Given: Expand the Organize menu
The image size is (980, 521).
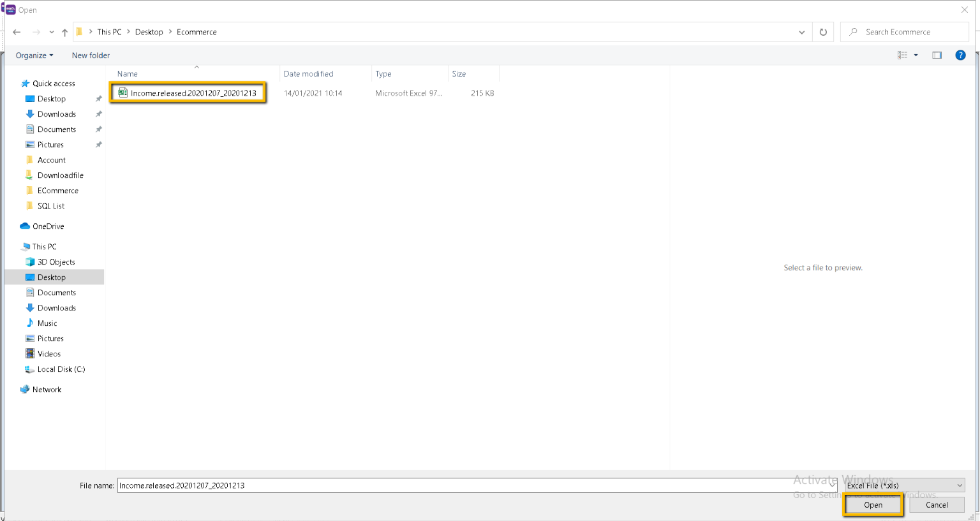Looking at the screenshot, I should [34, 55].
